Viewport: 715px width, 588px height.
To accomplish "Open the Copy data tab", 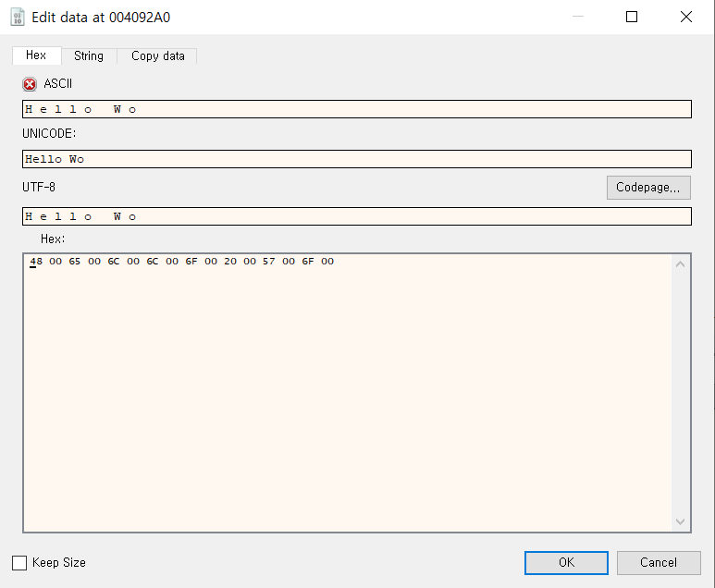I will pos(158,56).
